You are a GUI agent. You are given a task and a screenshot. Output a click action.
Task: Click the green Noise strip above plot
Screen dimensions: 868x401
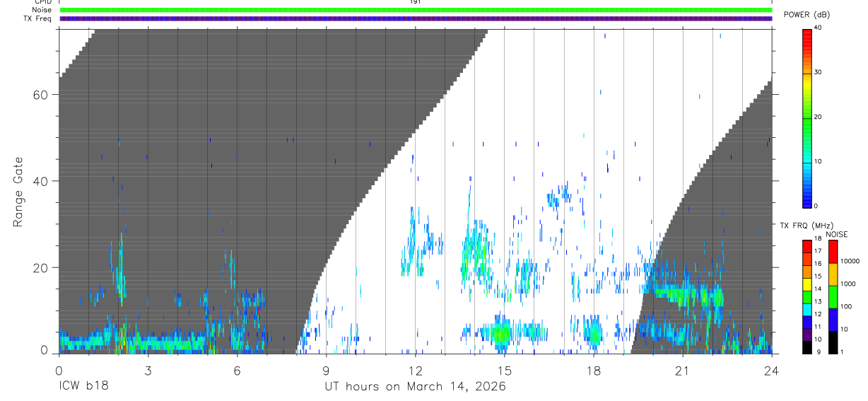(416, 10)
